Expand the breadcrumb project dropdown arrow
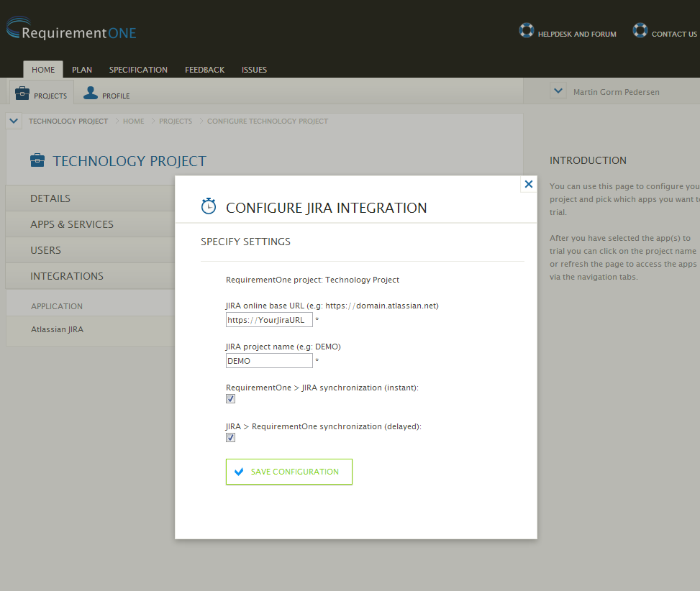Screen dimensions: 700x591 pyautogui.click(x=14, y=121)
